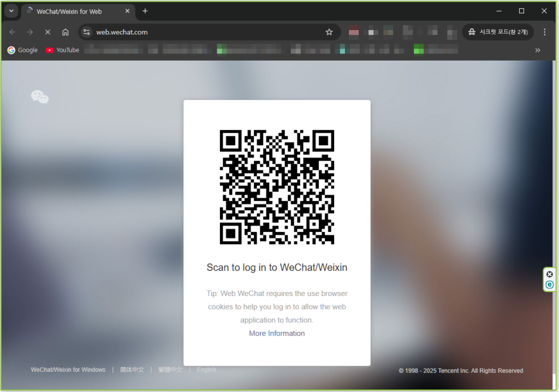Click the green e side widget icon
This screenshot has width=559, height=392.
(550, 284)
